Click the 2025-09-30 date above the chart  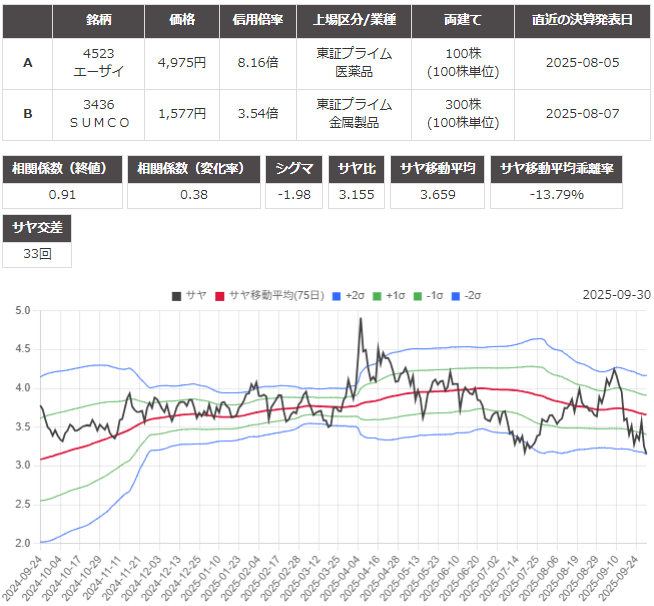click(x=616, y=295)
